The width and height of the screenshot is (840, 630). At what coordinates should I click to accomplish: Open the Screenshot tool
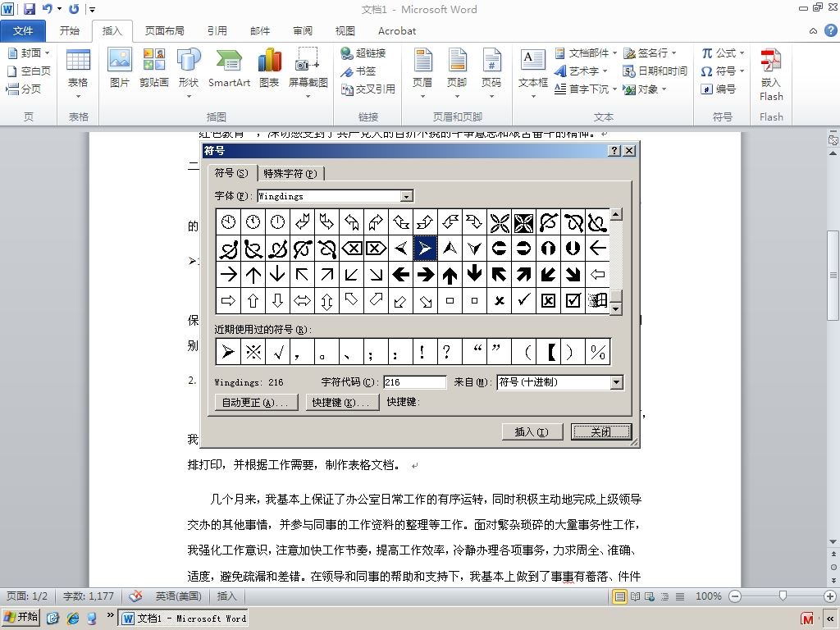point(308,72)
